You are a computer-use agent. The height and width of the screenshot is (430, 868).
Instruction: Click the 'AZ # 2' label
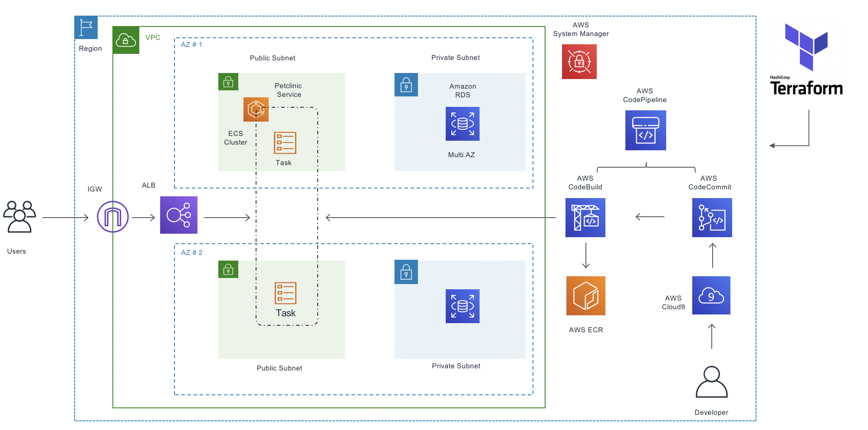pyautogui.click(x=191, y=252)
